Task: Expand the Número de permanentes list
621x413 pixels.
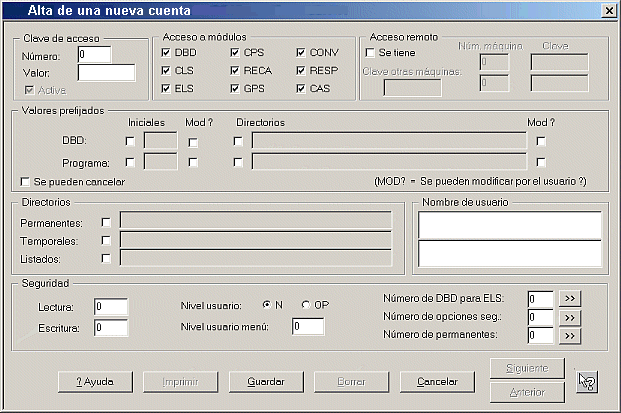Action: [569, 335]
